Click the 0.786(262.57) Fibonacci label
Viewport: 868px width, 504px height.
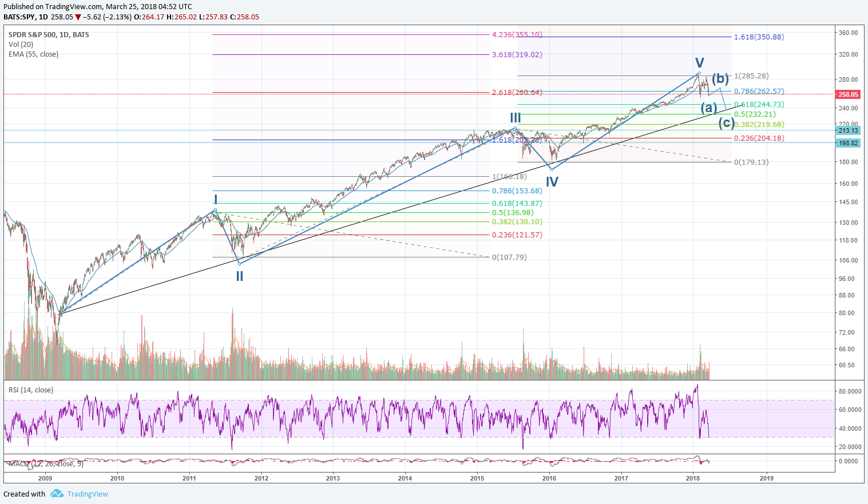tap(759, 92)
